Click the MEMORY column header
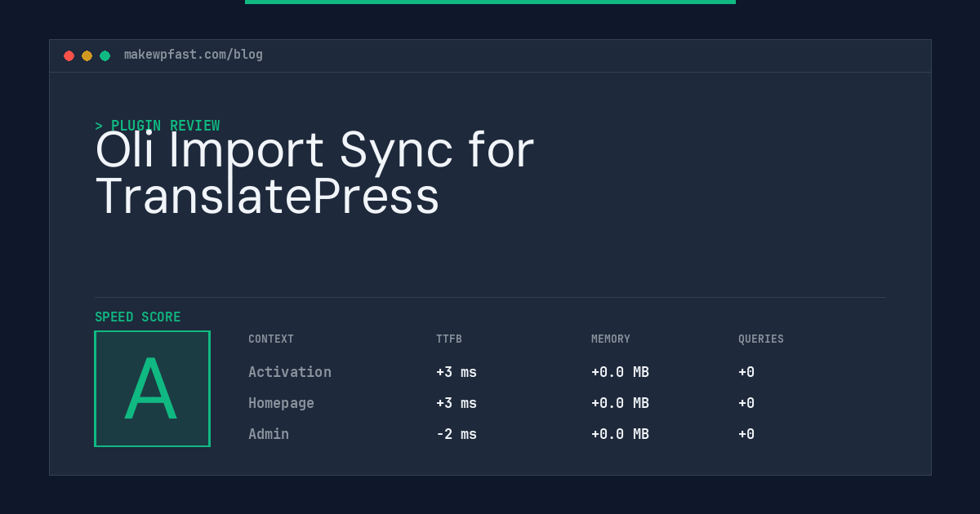This screenshot has width=980, height=514. [x=611, y=339]
